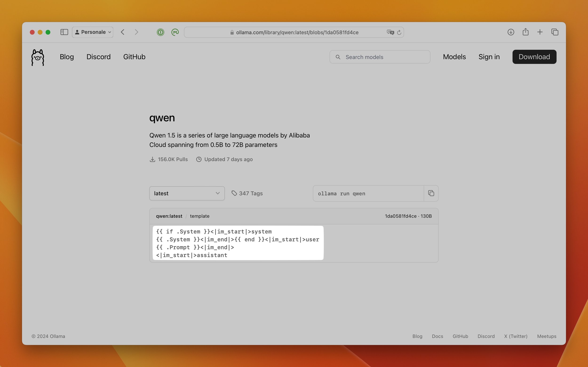588x367 pixels.
Task: Show tab overview icon
Action: point(555,32)
